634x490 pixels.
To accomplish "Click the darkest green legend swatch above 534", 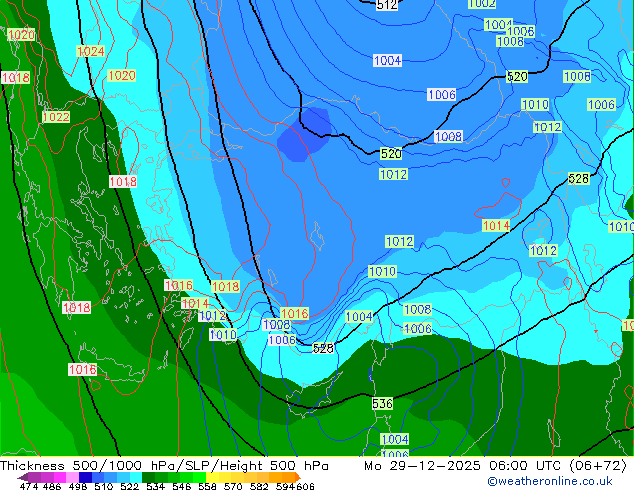I will click(148, 477).
